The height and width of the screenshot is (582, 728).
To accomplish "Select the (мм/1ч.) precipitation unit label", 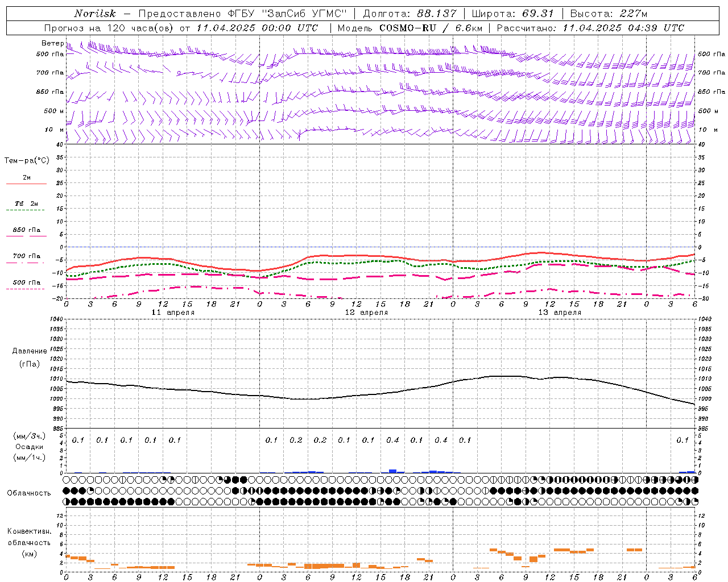I will 30,458.
